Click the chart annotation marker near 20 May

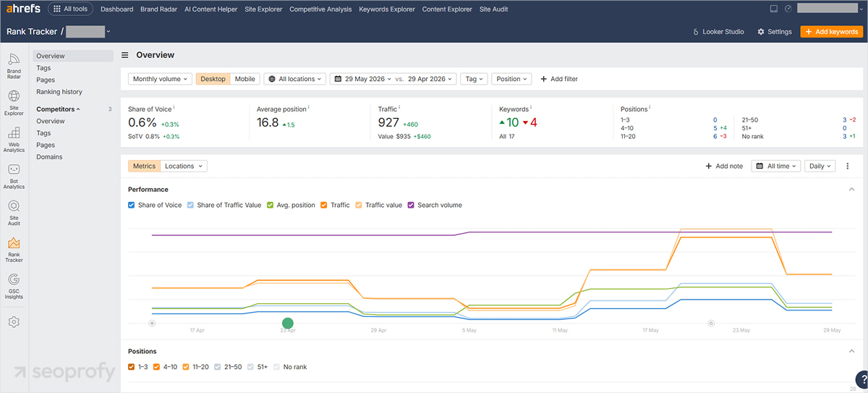tap(711, 324)
